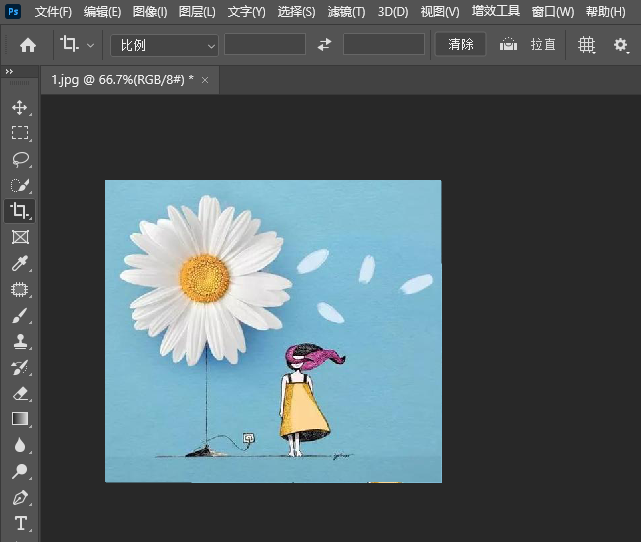Open the 图层(L) menu
Image resolution: width=641 pixels, height=542 pixels.
click(x=197, y=12)
